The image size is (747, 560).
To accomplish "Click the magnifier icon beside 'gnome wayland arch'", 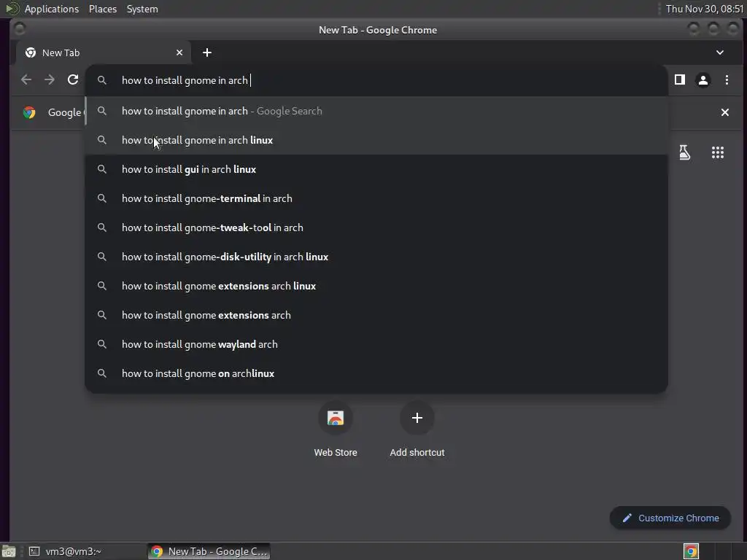I will point(102,344).
